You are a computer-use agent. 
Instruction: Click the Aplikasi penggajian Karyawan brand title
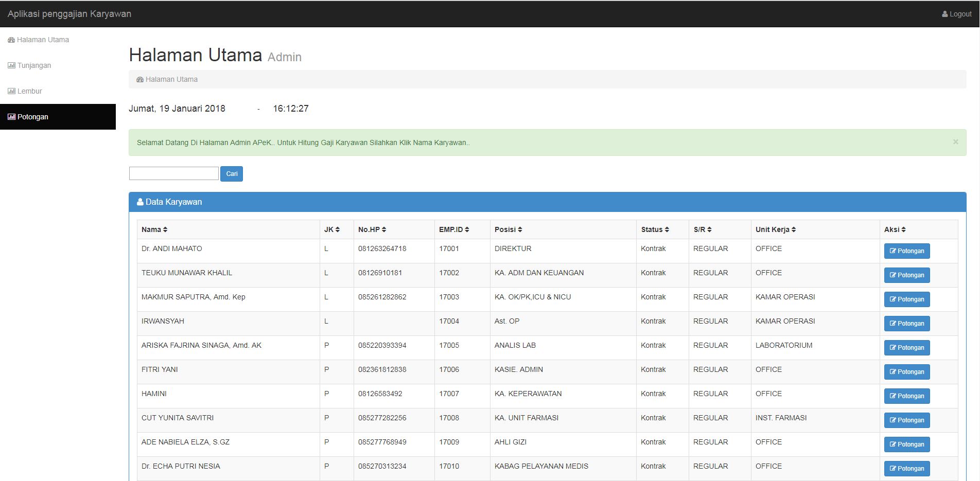[x=69, y=14]
